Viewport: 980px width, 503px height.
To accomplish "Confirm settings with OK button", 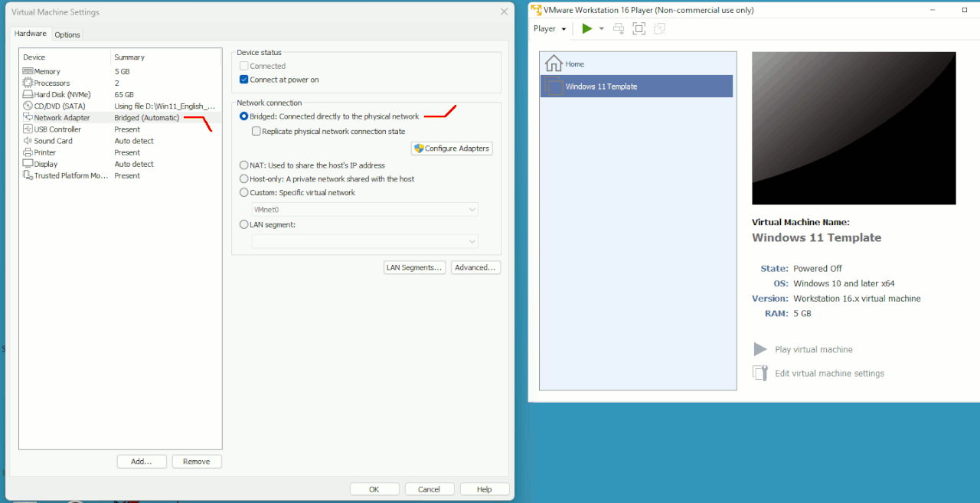I will (374, 489).
